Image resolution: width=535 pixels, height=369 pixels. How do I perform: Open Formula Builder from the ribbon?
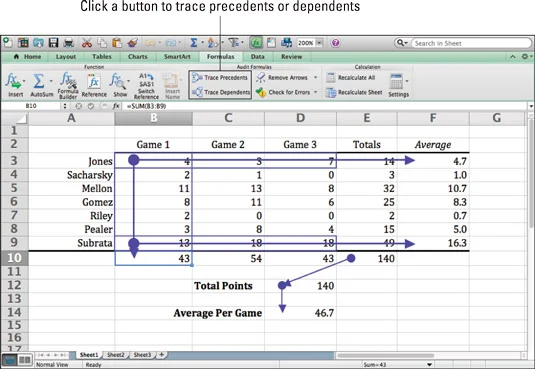point(68,85)
